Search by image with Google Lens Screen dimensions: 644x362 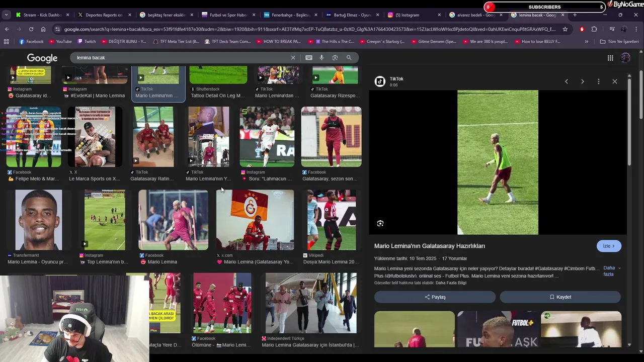point(335,58)
